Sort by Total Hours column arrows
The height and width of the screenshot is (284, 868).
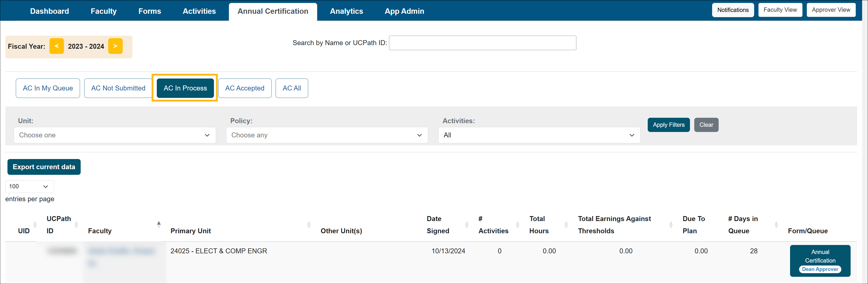566,225
